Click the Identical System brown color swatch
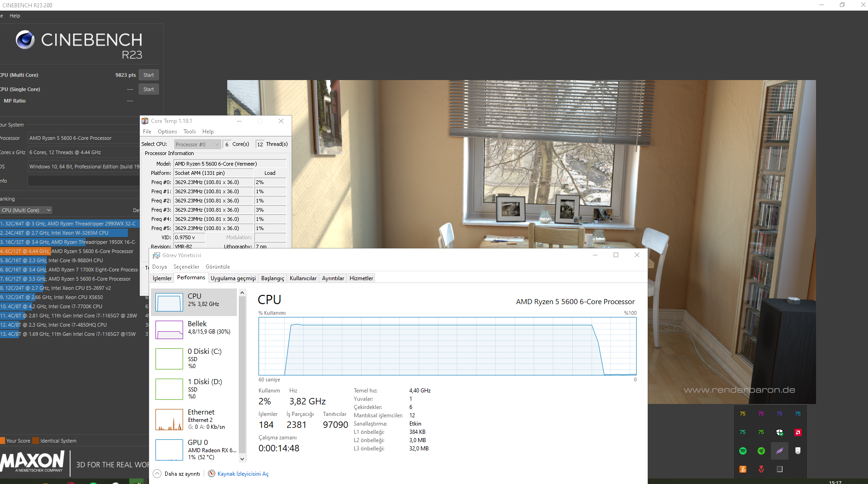868x484 pixels. click(x=35, y=441)
